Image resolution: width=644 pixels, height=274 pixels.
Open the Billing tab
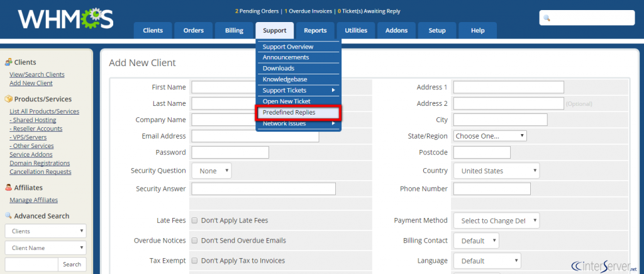pos(234,30)
